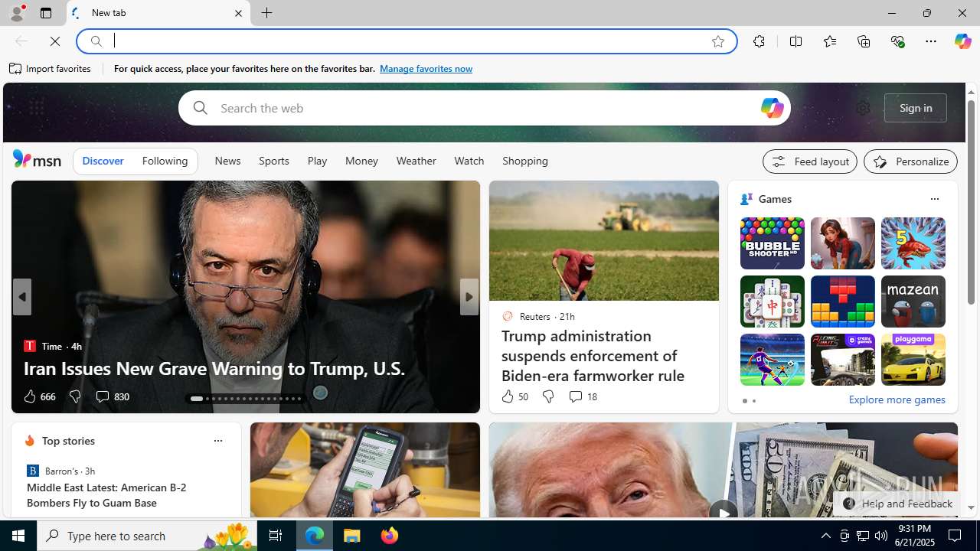Open the MSN apps grid launcher

36,108
